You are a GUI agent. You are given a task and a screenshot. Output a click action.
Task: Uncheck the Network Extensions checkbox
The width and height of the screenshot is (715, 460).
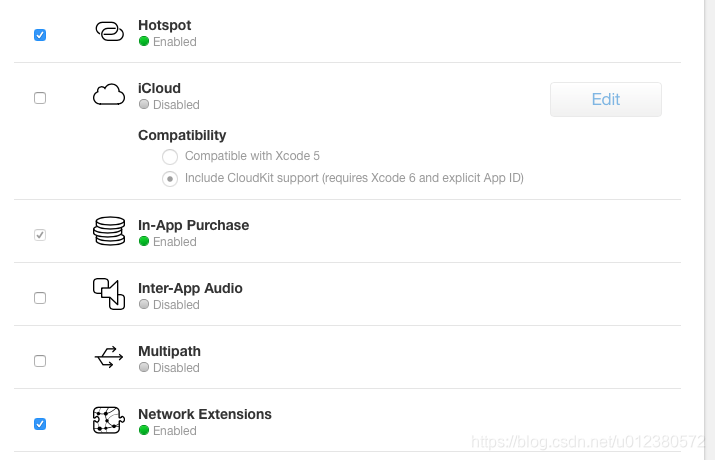click(40, 424)
